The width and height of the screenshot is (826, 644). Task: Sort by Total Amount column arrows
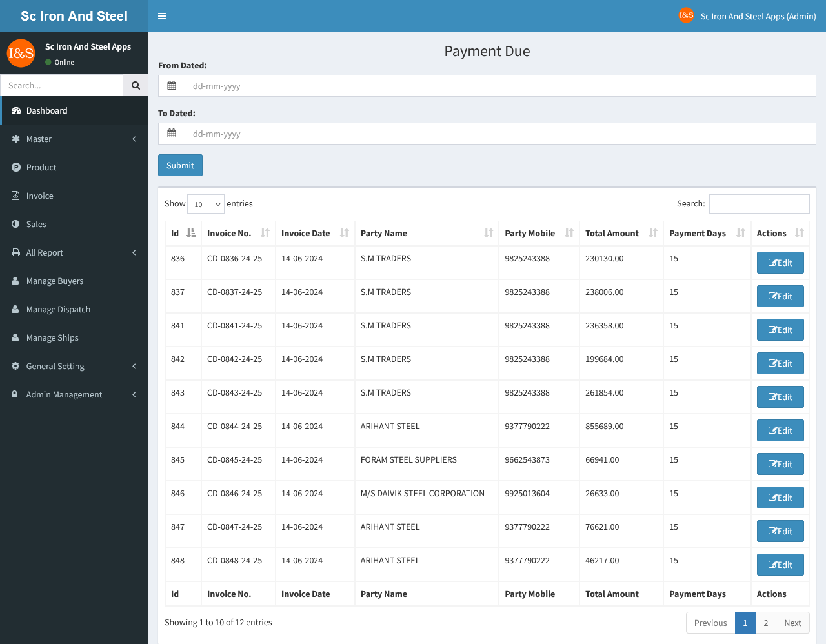tap(653, 233)
